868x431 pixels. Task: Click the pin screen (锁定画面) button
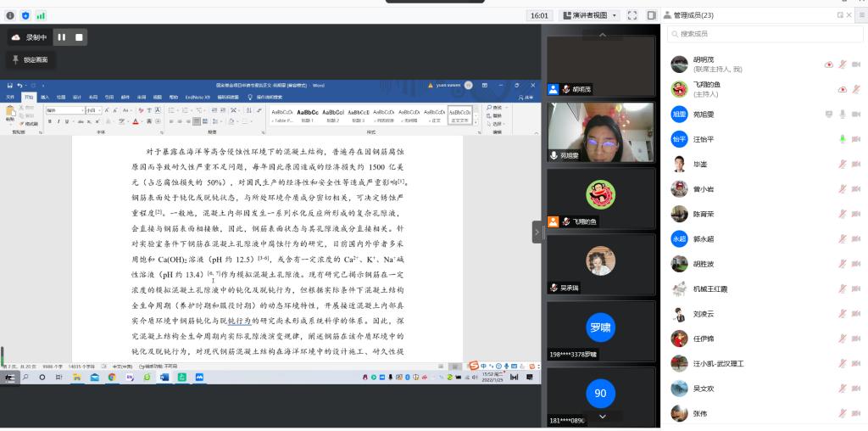(x=31, y=60)
